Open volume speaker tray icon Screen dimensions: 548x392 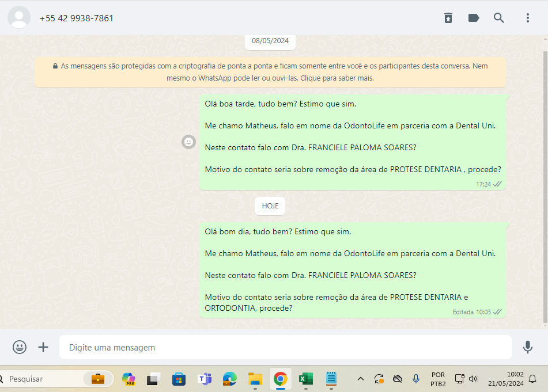click(473, 379)
